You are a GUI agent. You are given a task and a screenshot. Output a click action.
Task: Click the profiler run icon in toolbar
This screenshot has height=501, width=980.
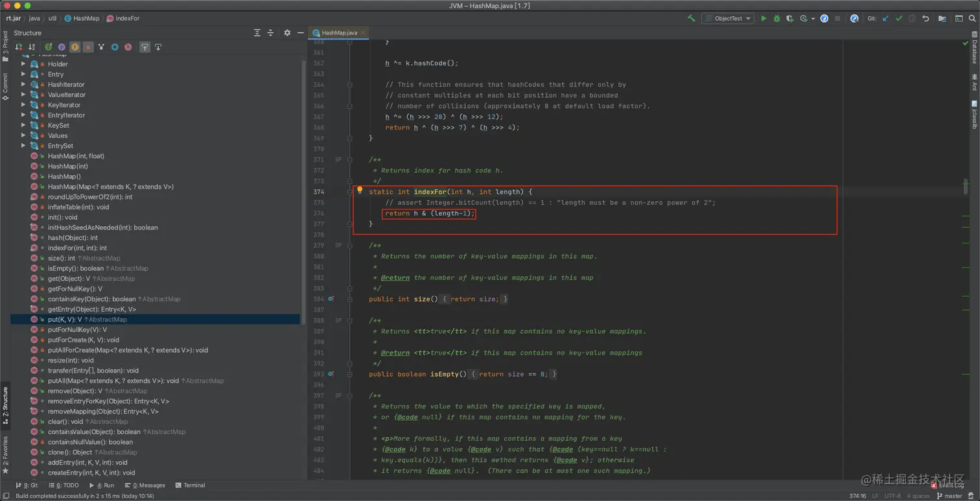804,19
